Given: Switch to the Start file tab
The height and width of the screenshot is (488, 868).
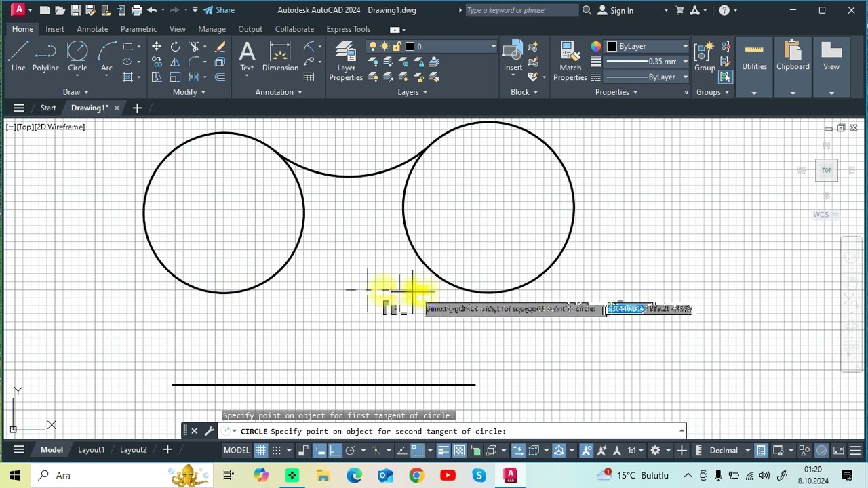Looking at the screenshot, I should 48,108.
